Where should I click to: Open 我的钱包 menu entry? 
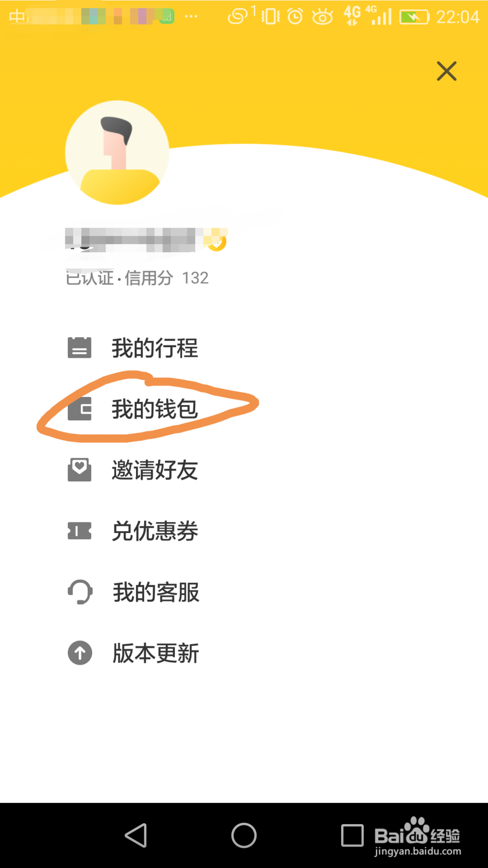[x=155, y=409]
